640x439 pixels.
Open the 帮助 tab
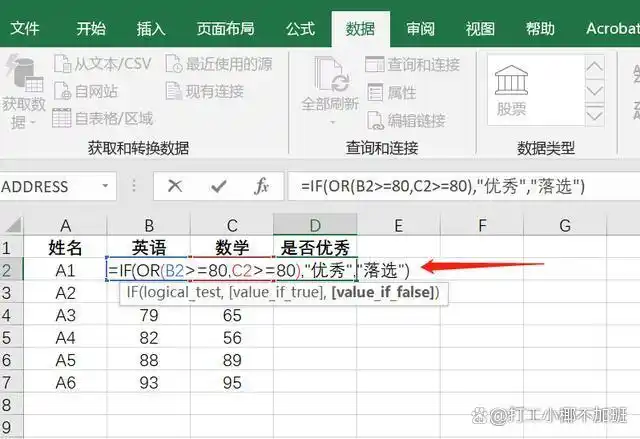(x=540, y=29)
